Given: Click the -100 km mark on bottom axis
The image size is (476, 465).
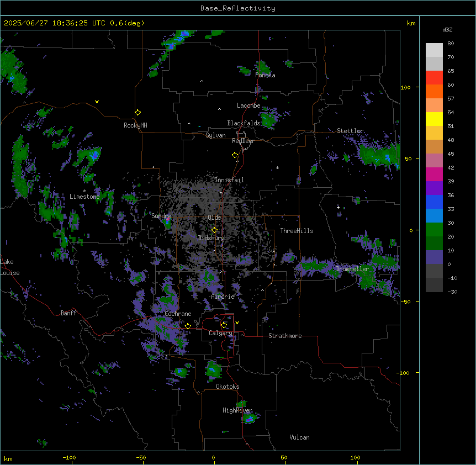Looking at the screenshot, I should click(x=69, y=457).
